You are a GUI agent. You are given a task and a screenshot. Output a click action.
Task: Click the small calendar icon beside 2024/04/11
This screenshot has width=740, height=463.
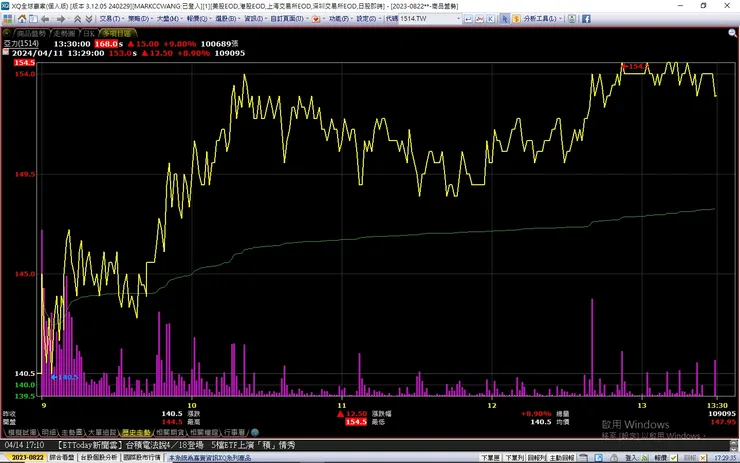(6, 52)
